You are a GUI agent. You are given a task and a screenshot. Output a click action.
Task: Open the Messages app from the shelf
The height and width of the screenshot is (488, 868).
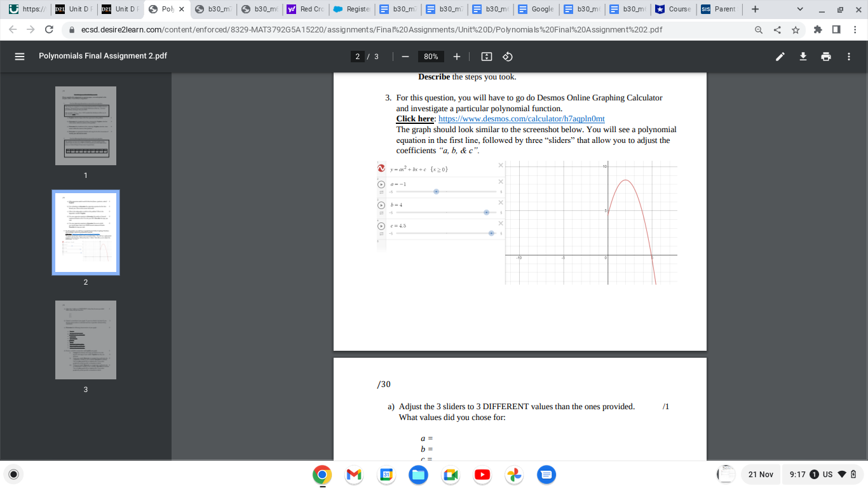click(546, 475)
